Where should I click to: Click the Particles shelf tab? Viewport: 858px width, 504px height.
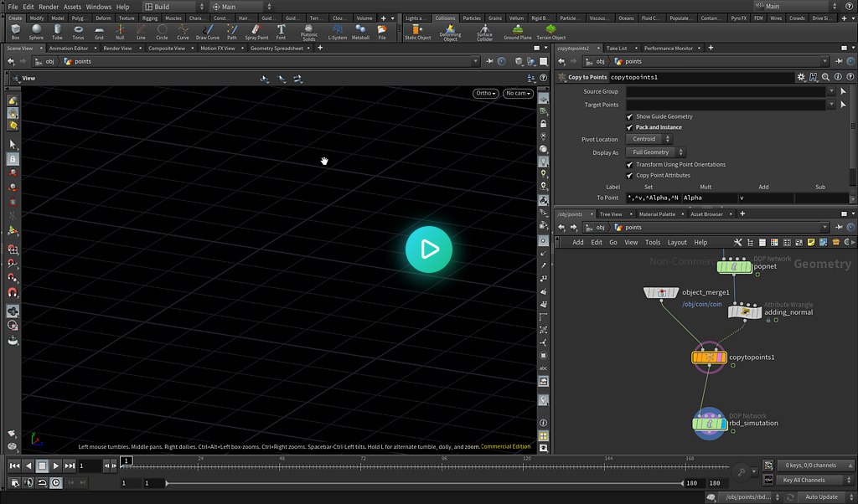coord(472,18)
